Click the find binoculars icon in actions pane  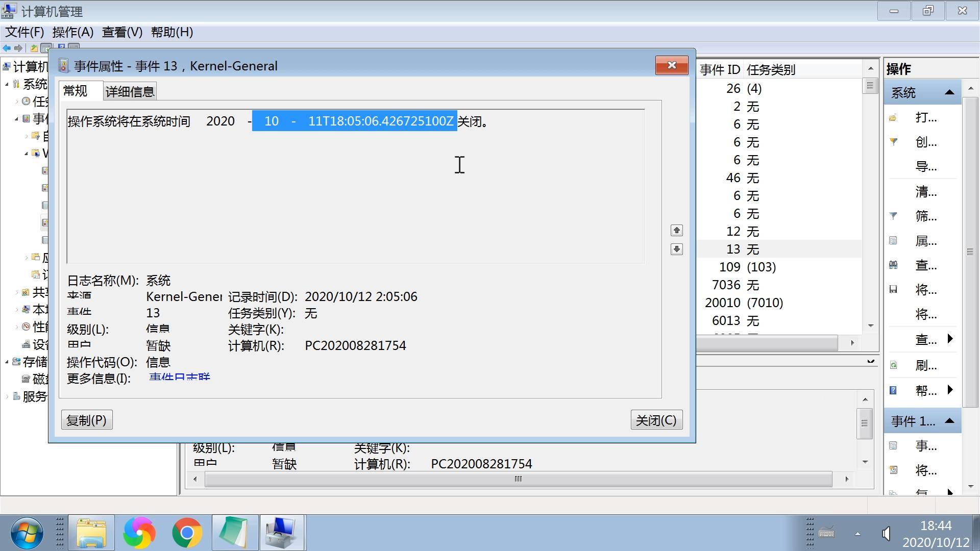click(893, 265)
